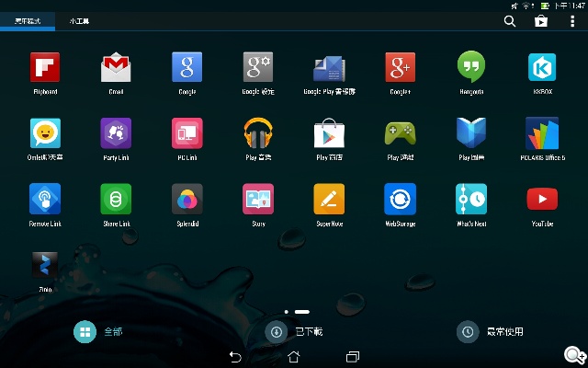The width and height of the screenshot is (588, 368).
Task: Launch Gmail
Action: [116, 68]
